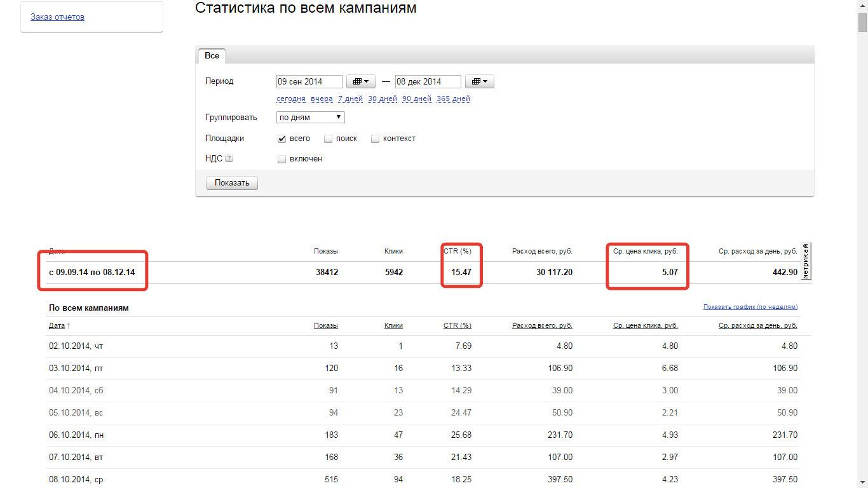Click the start date field 09 сен 2014
Viewport: 868px width, 488px height.
pos(309,81)
